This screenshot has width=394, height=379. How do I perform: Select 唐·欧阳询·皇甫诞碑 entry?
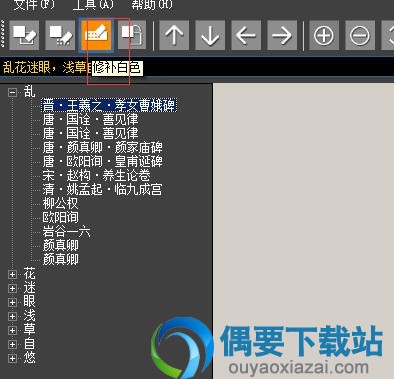tap(103, 161)
